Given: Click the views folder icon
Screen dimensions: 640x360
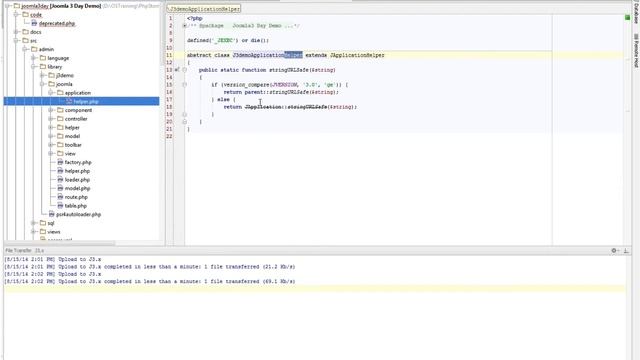Looking at the screenshot, I should click(43, 231).
